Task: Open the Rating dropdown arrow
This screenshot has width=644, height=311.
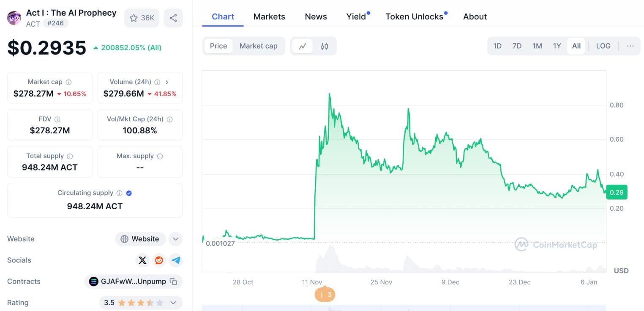Action: coord(173,303)
